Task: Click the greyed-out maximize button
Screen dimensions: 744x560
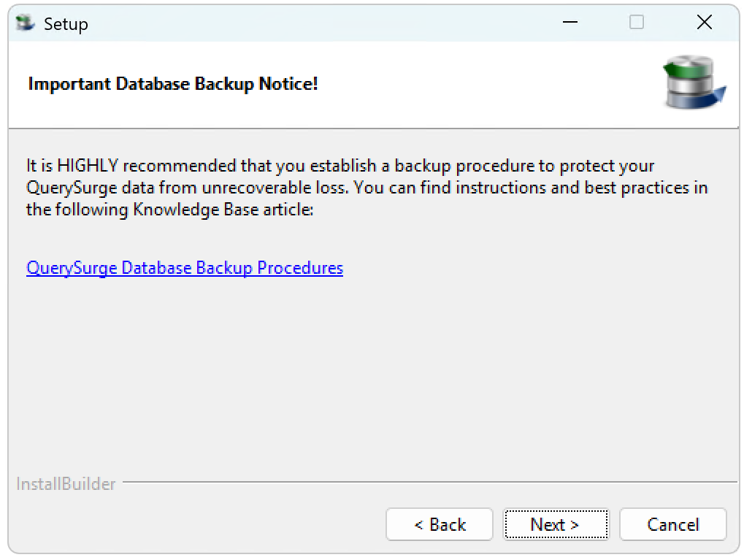Action: [x=636, y=23]
